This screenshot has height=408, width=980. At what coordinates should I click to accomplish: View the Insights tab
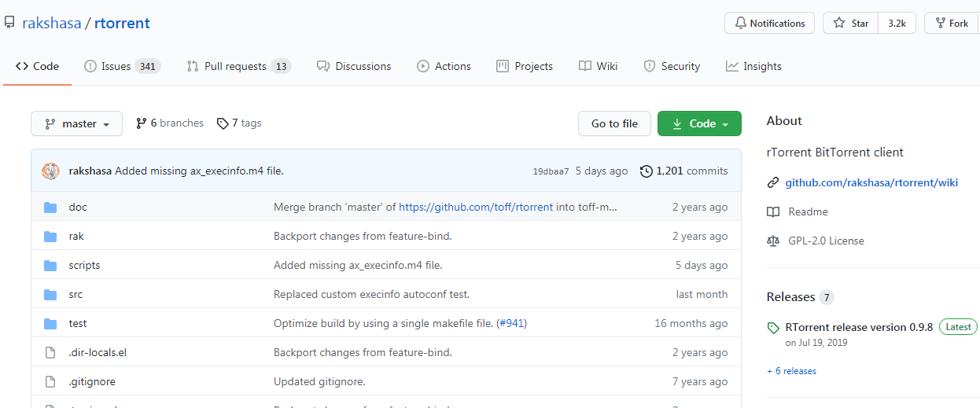[753, 66]
